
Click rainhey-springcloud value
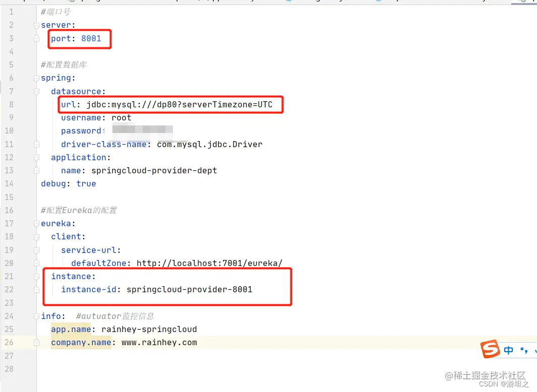(x=149, y=330)
